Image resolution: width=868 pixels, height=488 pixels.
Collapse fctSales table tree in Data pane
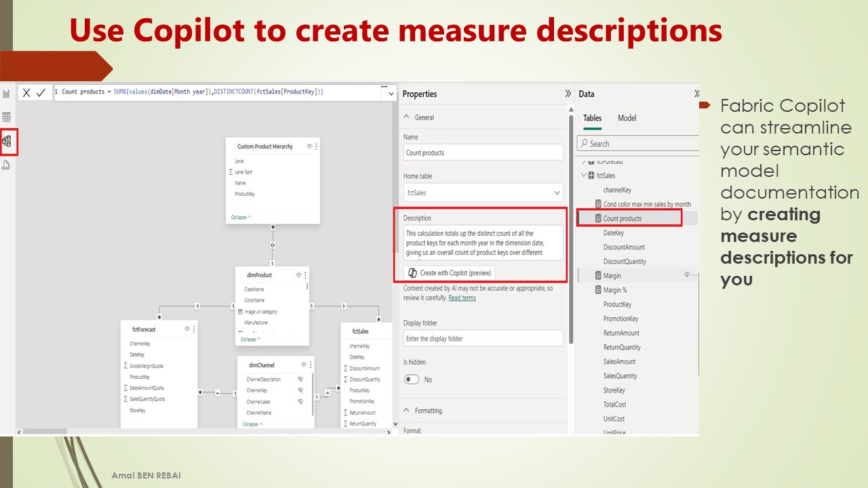point(583,176)
